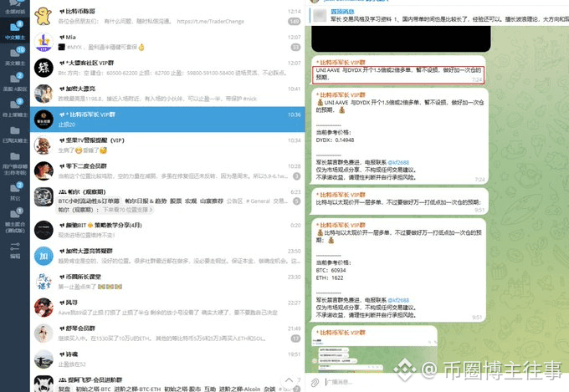This screenshot has height=392, width=569.
Task: Click the selected 比特币军长 VIP群 avatar
Action: pyautogui.click(x=44, y=120)
